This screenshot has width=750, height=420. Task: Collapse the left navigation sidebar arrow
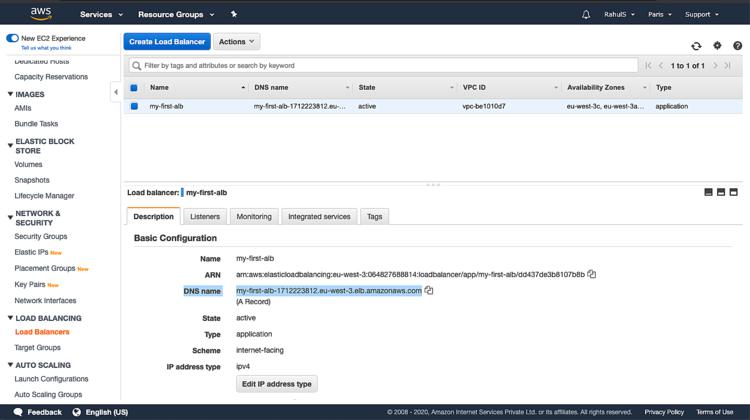point(115,92)
